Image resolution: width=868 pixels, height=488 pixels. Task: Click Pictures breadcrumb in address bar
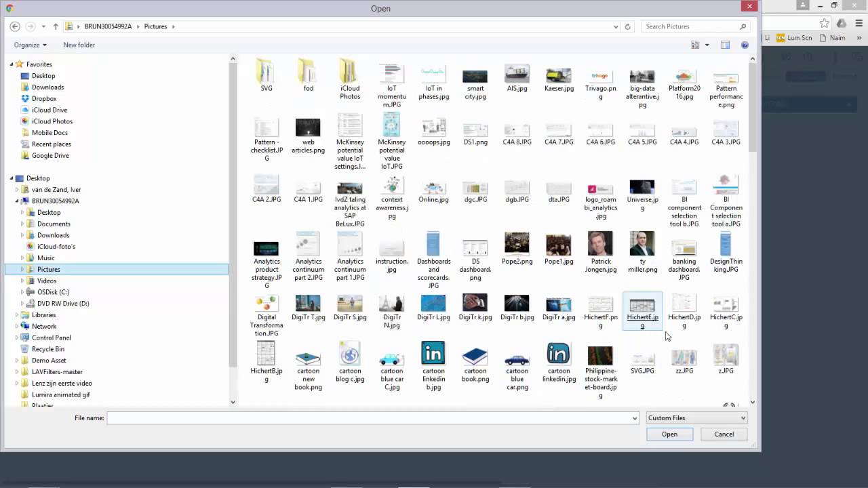155,26
